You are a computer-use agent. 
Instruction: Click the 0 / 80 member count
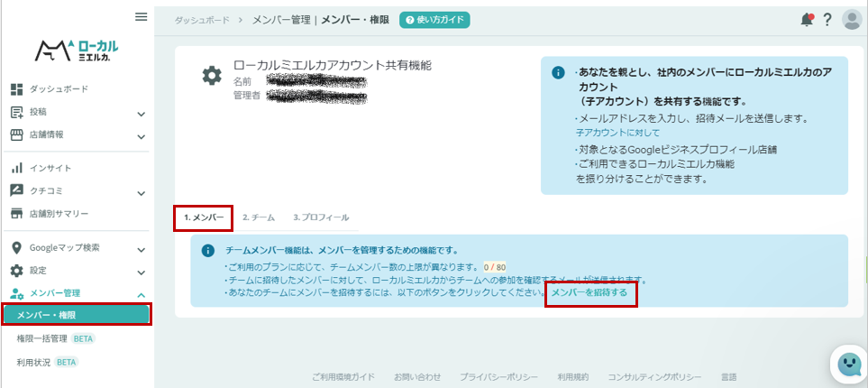tap(494, 265)
